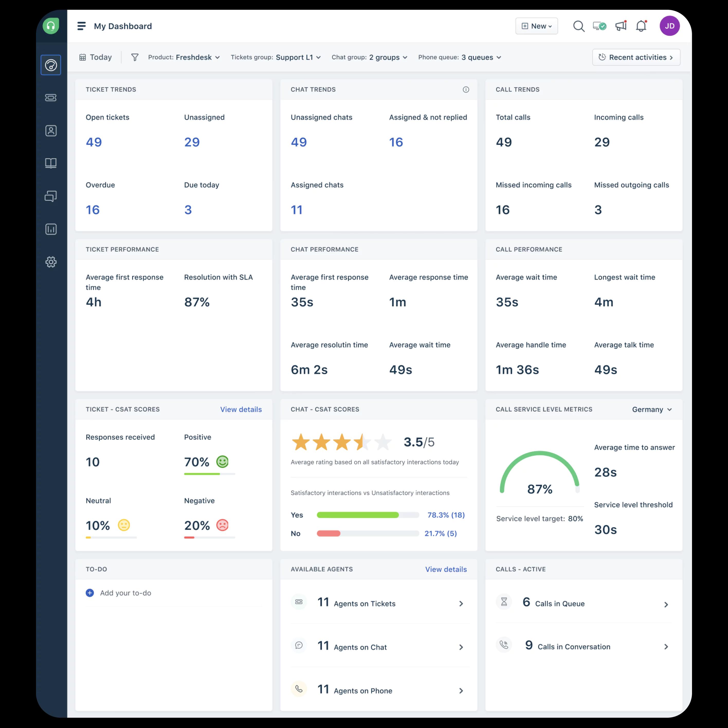Click the Agents on Tickets ticket icon

[299, 602]
